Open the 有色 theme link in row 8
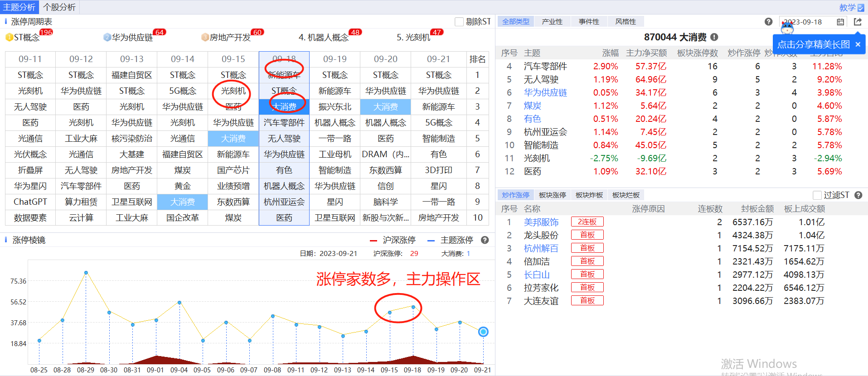The image size is (868, 376). pos(533,119)
